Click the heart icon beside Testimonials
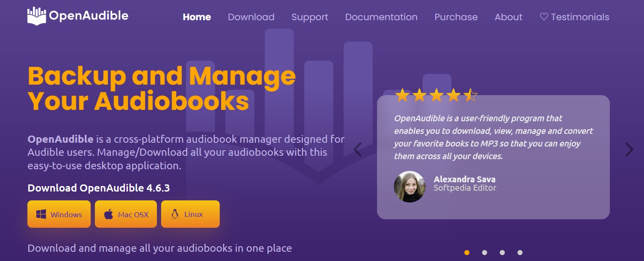This screenshot has width=644, height=261. click(x=544, y=17)
